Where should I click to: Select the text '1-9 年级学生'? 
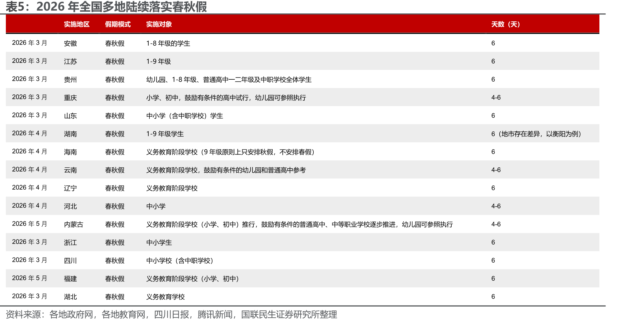(x=165, y=134)
